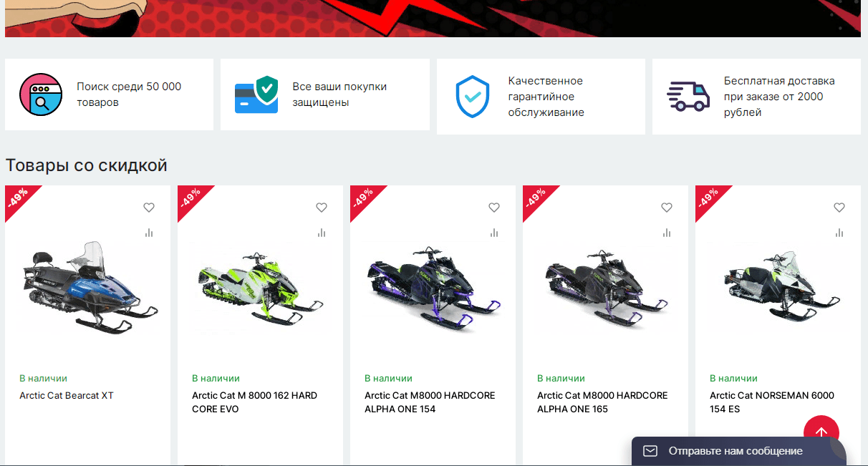Add Arctic Cat Bearcat XT to favorites
Image resolution: width=868 pixels, height=466 pixels.
click(149, 208)
